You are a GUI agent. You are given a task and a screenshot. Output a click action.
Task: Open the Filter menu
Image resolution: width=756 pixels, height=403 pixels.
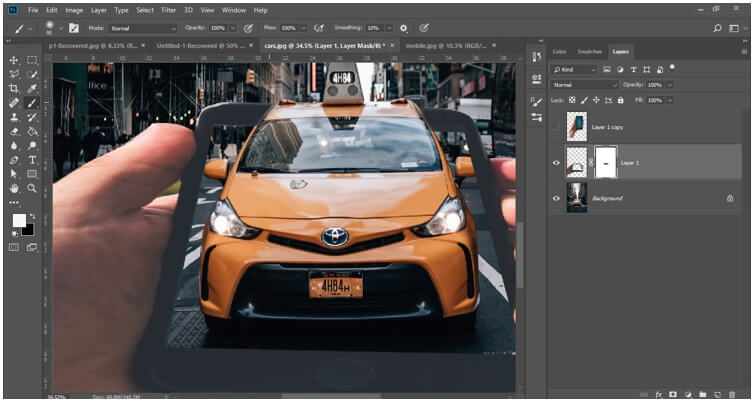[168, 10]
